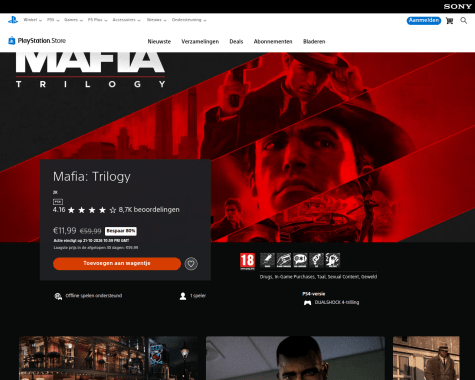The width and height of the screenshot is (475, 380).
Task: Open the 8,7K beoordelingen link
Action: tap(149, 210)
